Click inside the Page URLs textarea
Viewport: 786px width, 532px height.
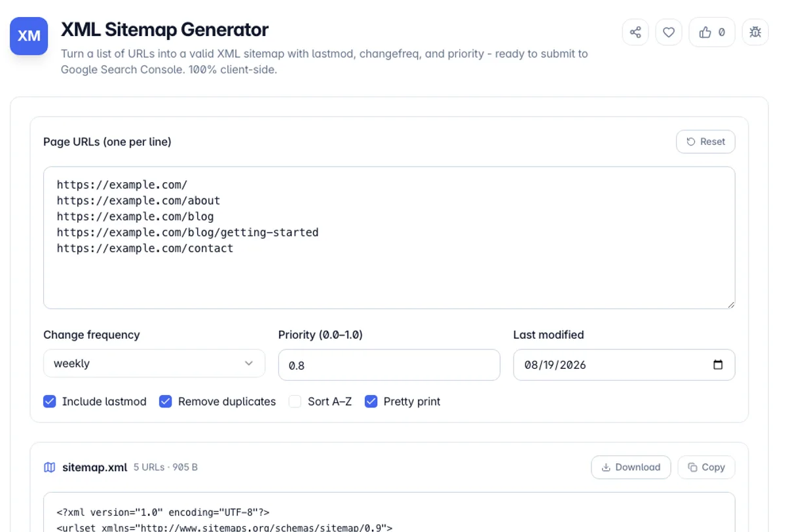click(x=389, y=238)
